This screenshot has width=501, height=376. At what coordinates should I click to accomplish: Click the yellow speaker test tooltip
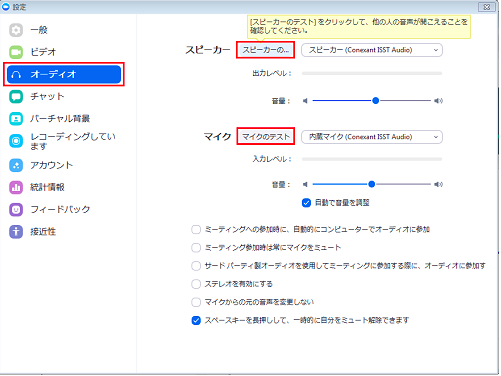click(x=359, y=26)
